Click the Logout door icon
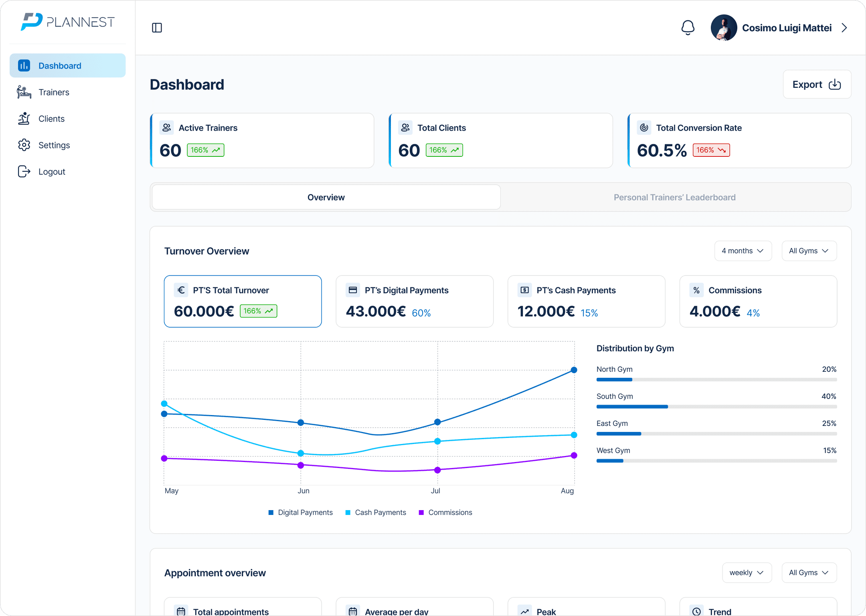 (24, 172)
